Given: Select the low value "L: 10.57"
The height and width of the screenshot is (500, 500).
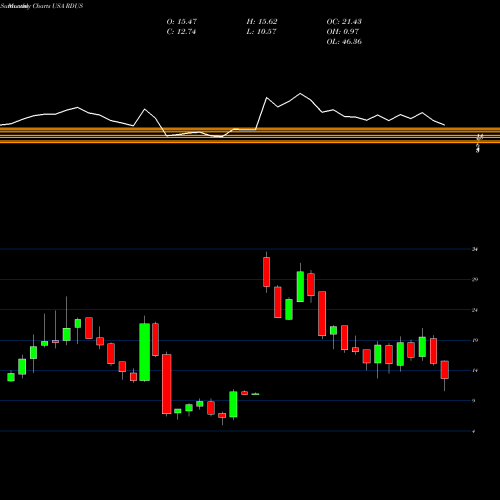Looking at the screenshot, I should [x=261, y=32].
